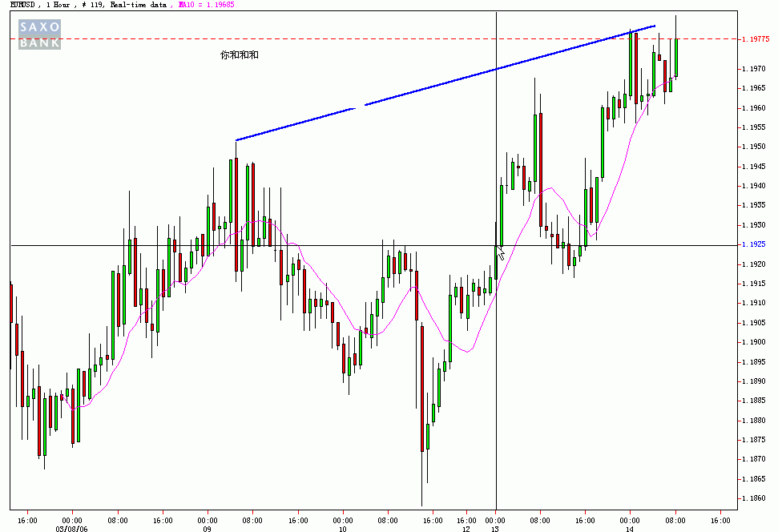Click the 00:00 time label above 03/08/06
The image size is (778, 532).
coord(72,521)
